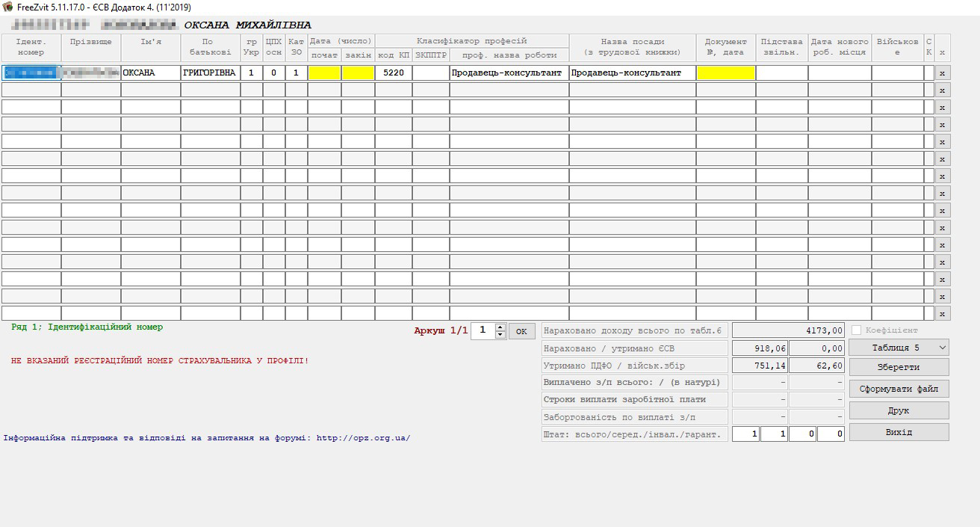Select the yellow start date cell in row one
Image resolution: width=980 pixels, height=527 pixels.
click(x=324, y=73)
